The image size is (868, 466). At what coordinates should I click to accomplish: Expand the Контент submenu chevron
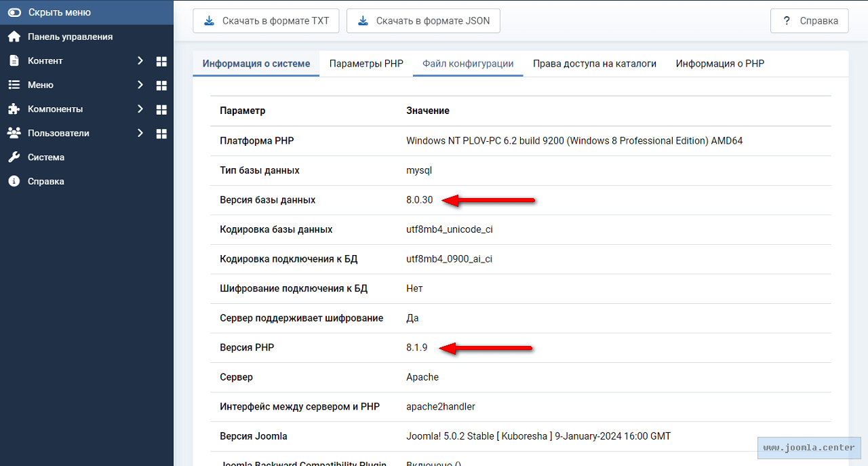(x=140, y=60)
